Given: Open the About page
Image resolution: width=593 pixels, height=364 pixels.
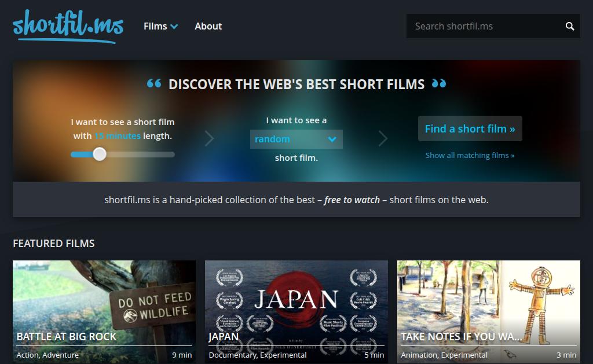Looking at the screenshot, I should pos(208,26).
